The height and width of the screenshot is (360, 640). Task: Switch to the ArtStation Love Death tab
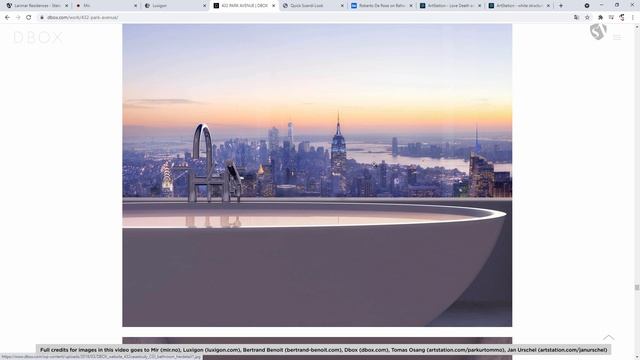pyautogui.click(x=451, y=6)
